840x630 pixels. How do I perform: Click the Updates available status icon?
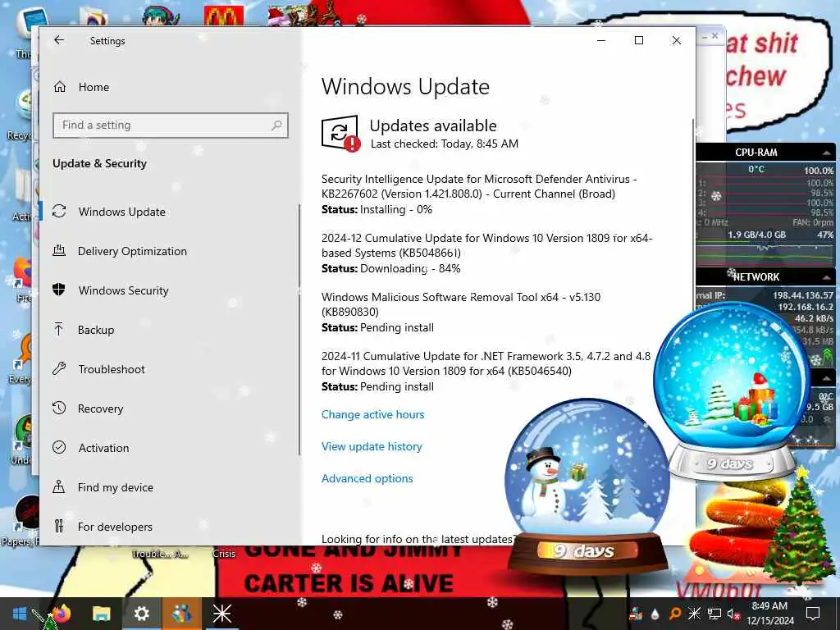(x=340, y=134)
